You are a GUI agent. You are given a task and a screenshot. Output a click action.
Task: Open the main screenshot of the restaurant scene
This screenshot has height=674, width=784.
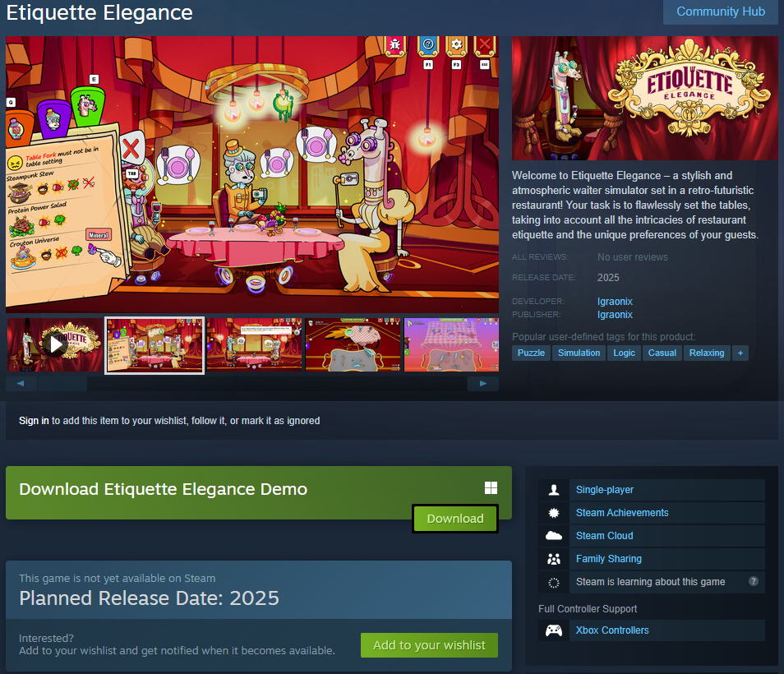pyautogui.click(x=252, y=174)
